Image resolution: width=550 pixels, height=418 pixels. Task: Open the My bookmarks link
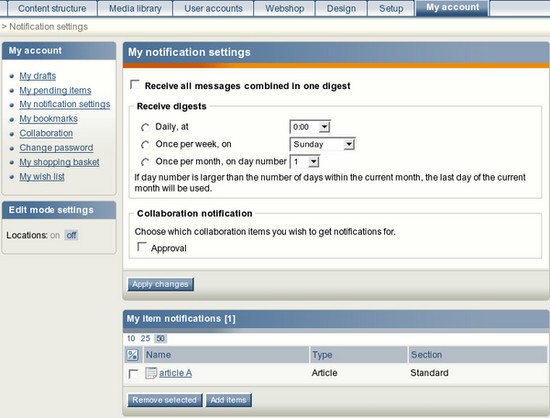[48, 119]
